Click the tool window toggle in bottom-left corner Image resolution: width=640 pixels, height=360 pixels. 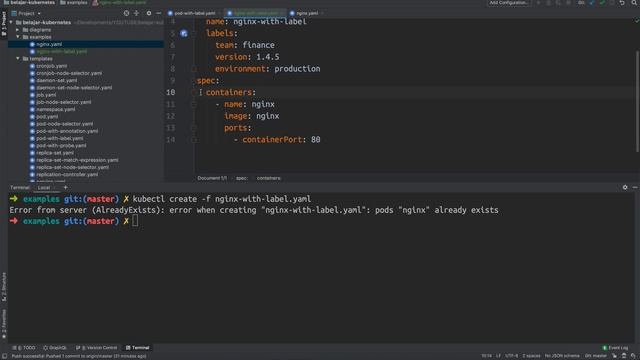(x=4, y=356)
